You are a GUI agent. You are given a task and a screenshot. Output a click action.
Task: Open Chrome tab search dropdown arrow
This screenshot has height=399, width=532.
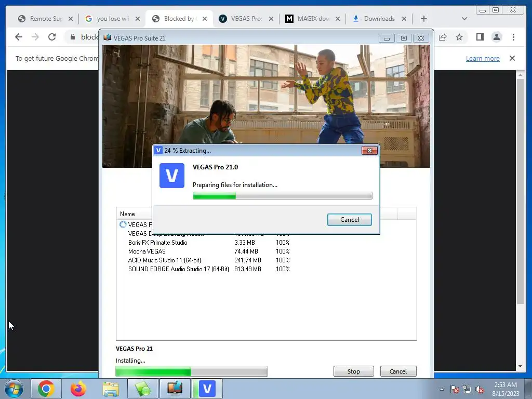(x=464, y=19)
